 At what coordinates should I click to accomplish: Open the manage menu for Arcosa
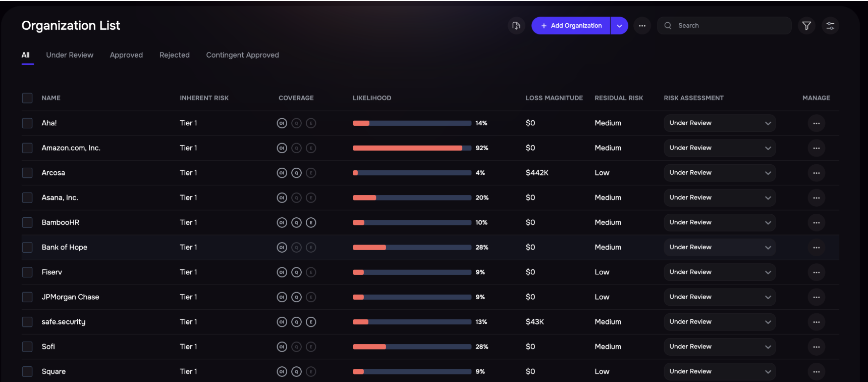tap(816, 173)
